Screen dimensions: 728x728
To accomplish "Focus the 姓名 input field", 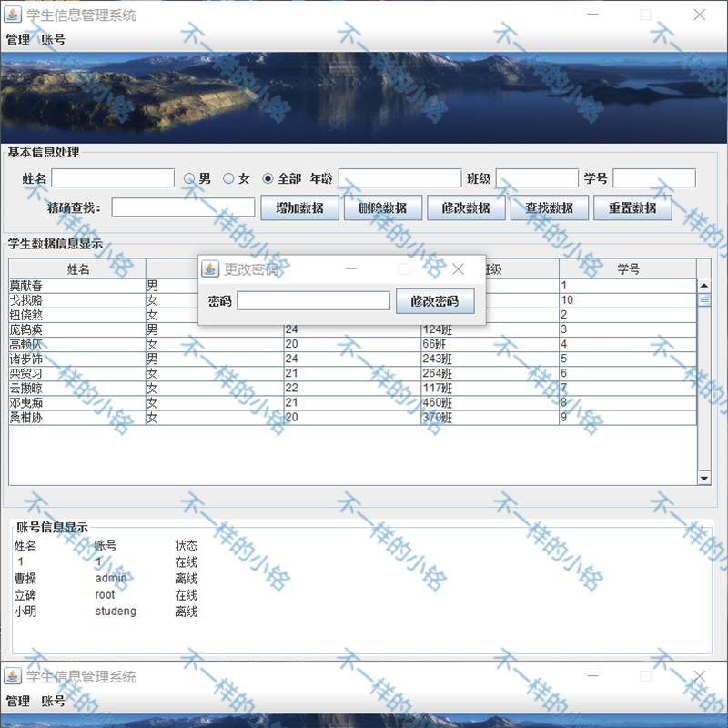I will [x=113, y=178].
